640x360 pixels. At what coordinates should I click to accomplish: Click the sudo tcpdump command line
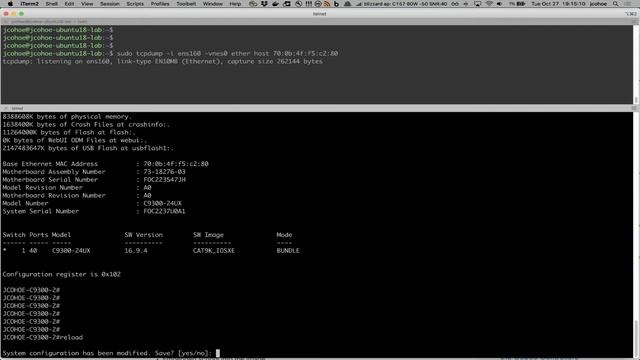pyautogui.click(x=170, y=53)
